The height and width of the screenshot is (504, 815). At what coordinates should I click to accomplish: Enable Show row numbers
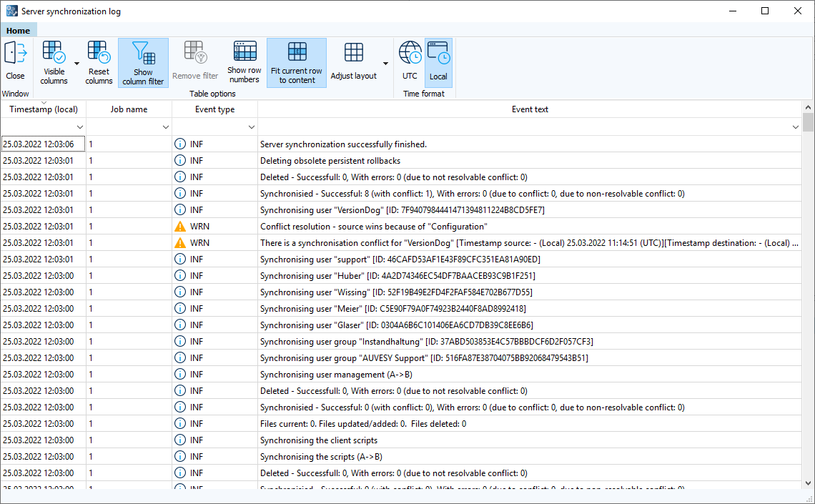pyautogui.click(x=244, y=63)
